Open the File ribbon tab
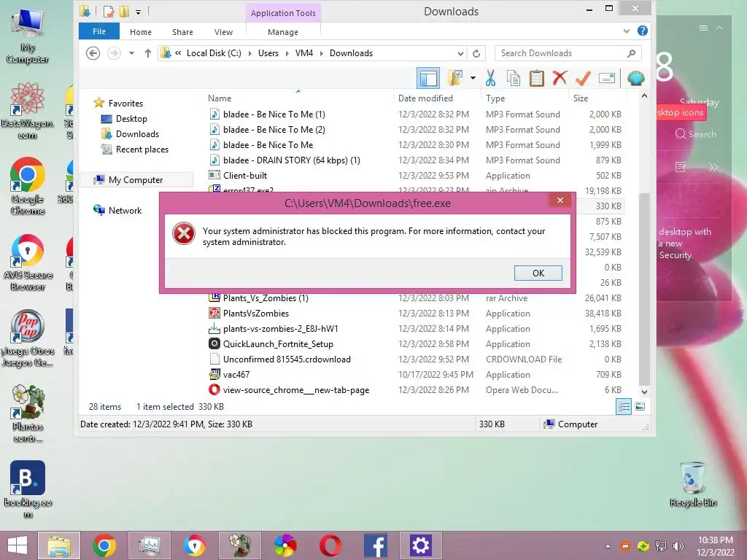 [99, 31]
